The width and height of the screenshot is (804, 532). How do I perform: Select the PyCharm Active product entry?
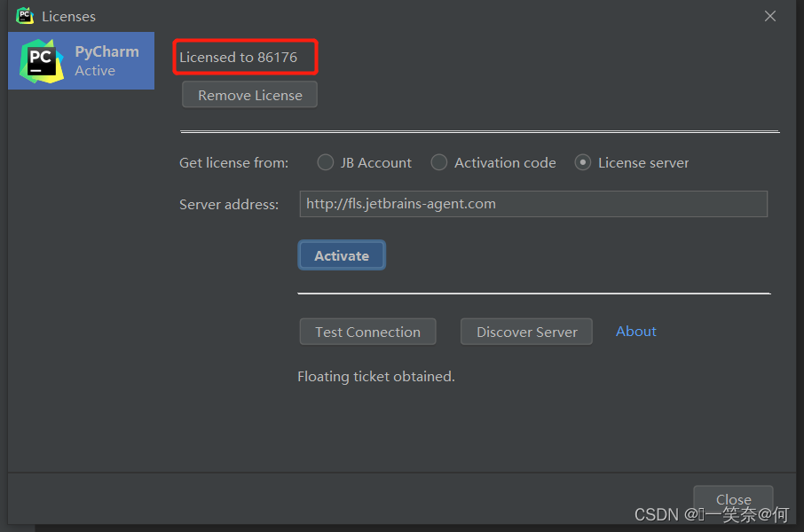(x=81, y=60)
